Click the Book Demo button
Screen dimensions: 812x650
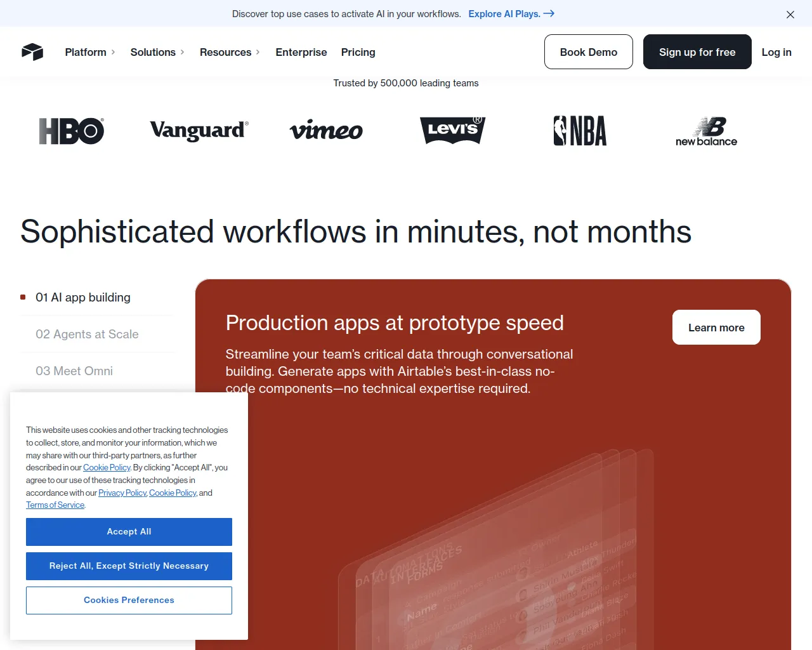click(x=589, y=52)
